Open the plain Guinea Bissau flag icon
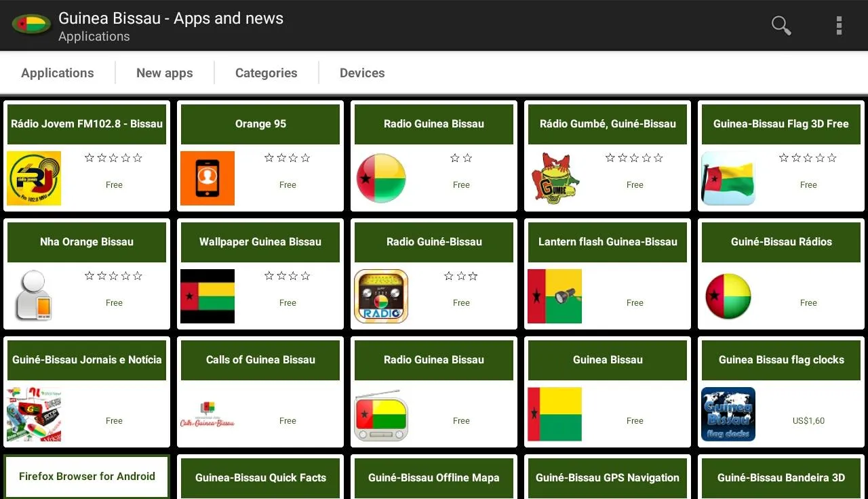 pyautogui.click(x=555, y=414)
